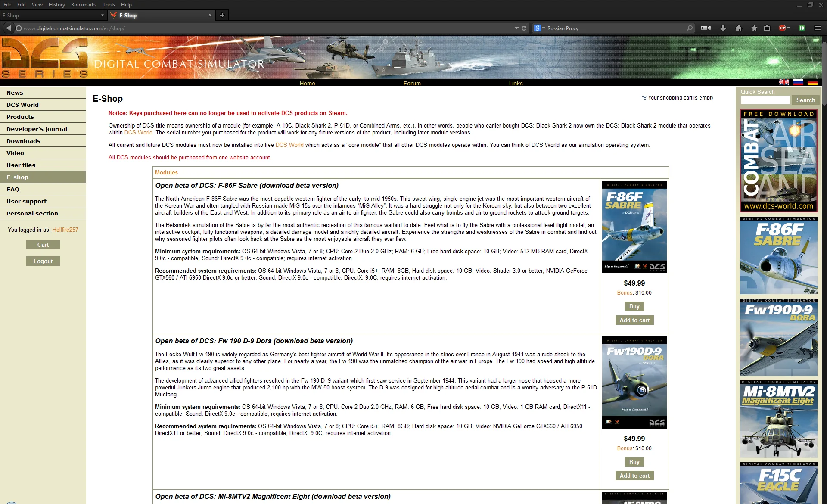
Task: Open the URL history dropdown arrow
Action: [516, 28]
